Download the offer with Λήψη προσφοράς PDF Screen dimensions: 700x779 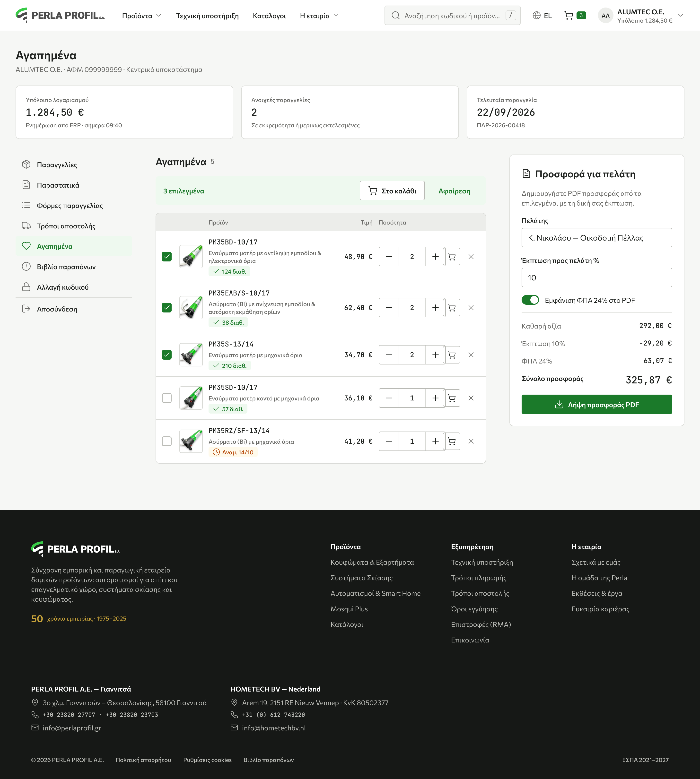tap(596, 405)
